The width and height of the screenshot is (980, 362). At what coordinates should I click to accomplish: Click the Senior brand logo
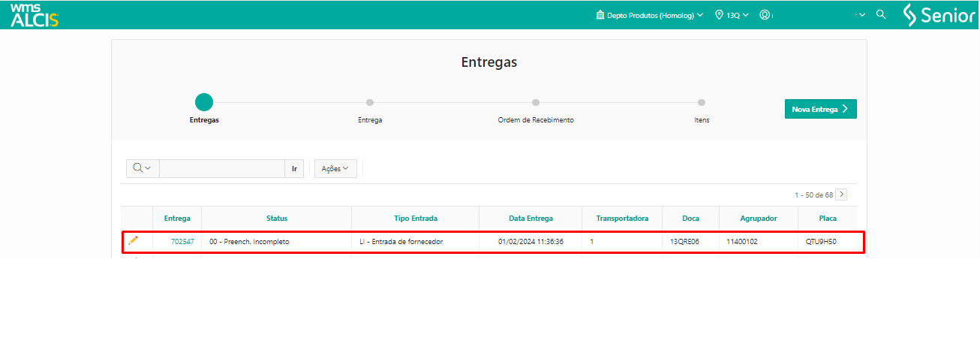pos(939,15)
